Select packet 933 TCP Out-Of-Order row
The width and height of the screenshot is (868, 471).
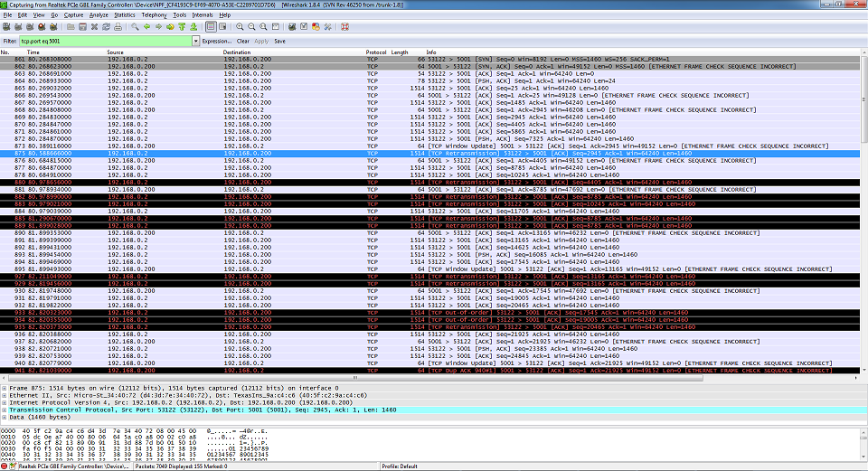430,312
